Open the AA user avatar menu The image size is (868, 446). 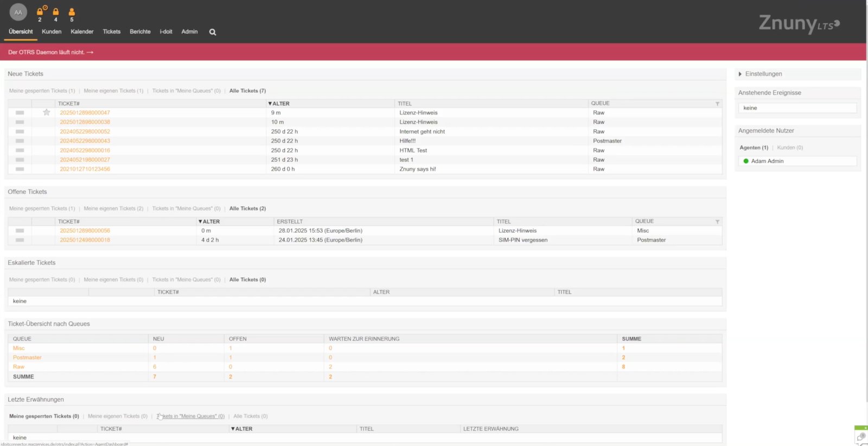[18, 12]
